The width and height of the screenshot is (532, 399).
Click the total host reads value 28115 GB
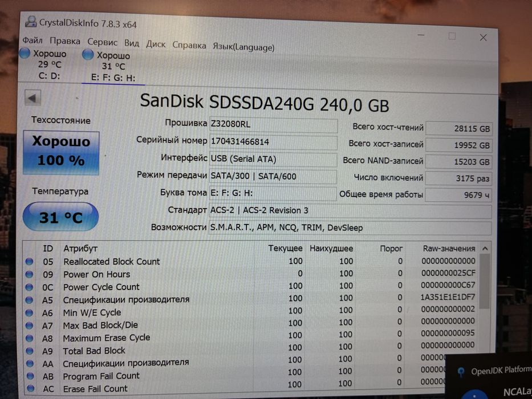[x=458, y=128]
